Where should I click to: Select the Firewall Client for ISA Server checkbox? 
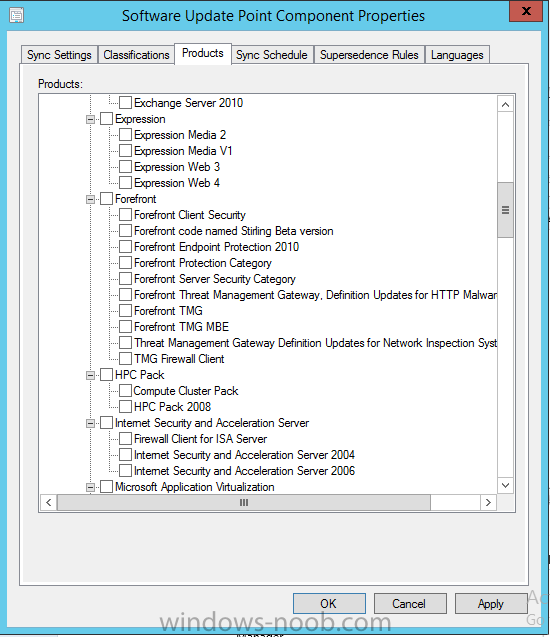(x=126, y=439)
